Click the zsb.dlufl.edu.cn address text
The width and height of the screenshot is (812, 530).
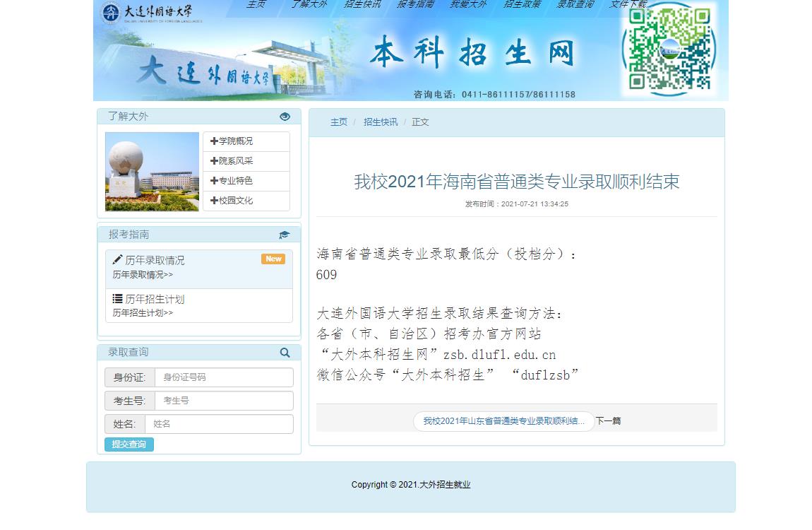pos(500,355)
